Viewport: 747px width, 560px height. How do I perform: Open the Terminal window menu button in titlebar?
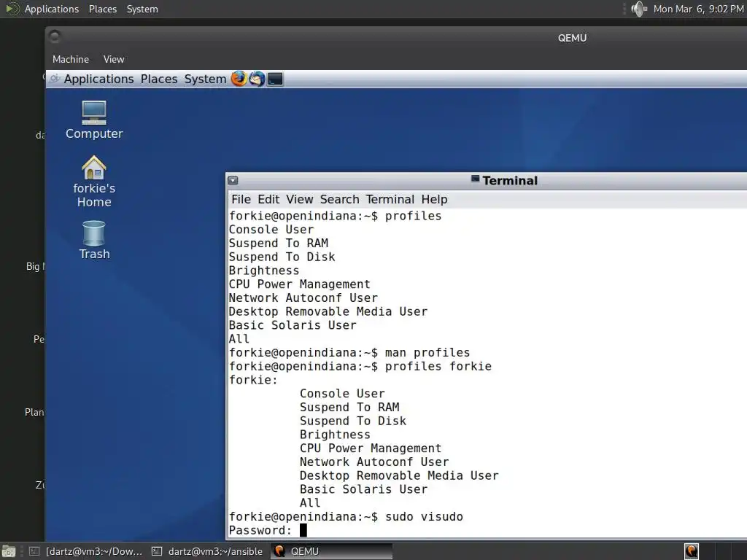(x=233, y=181)
